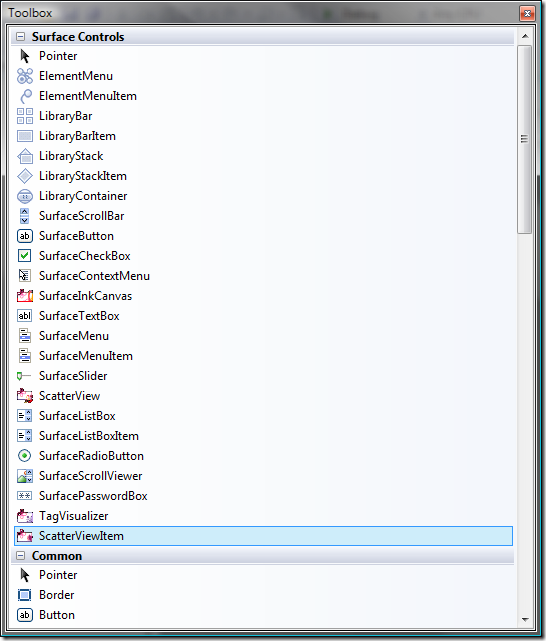The width and height of the screenshot is (546, 641).
Task: Choose the LibraryStack control icon
Action: click(x=25, y=156)
